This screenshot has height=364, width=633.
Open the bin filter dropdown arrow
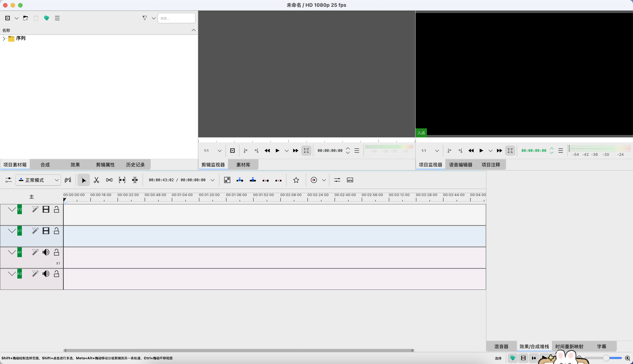pos(154,18)
